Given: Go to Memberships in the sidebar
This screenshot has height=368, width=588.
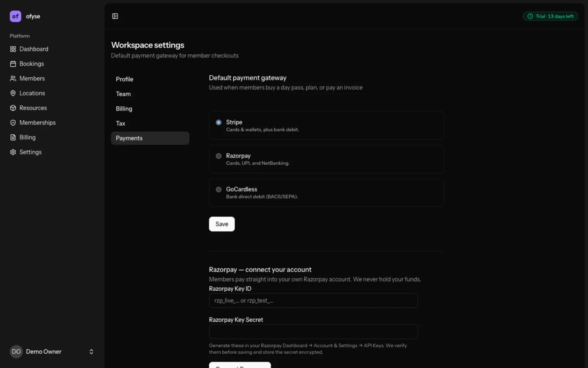Looking at the screenshot, I should (37, 123).
